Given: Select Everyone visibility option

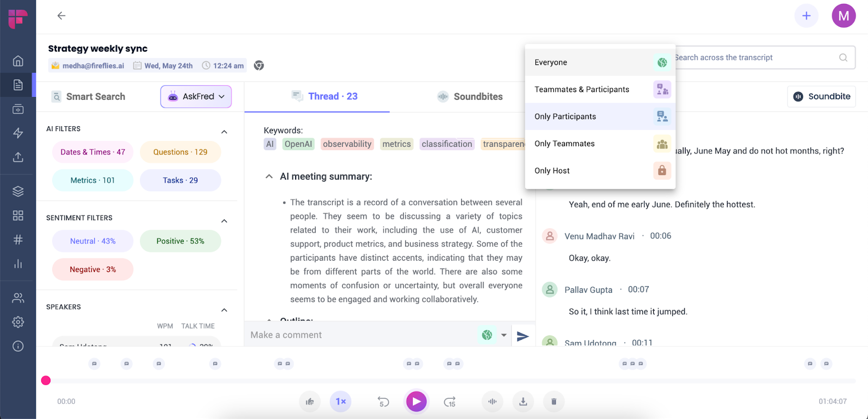Looking at the screenshot, I should pyautogui.click(x=600, y=62).
